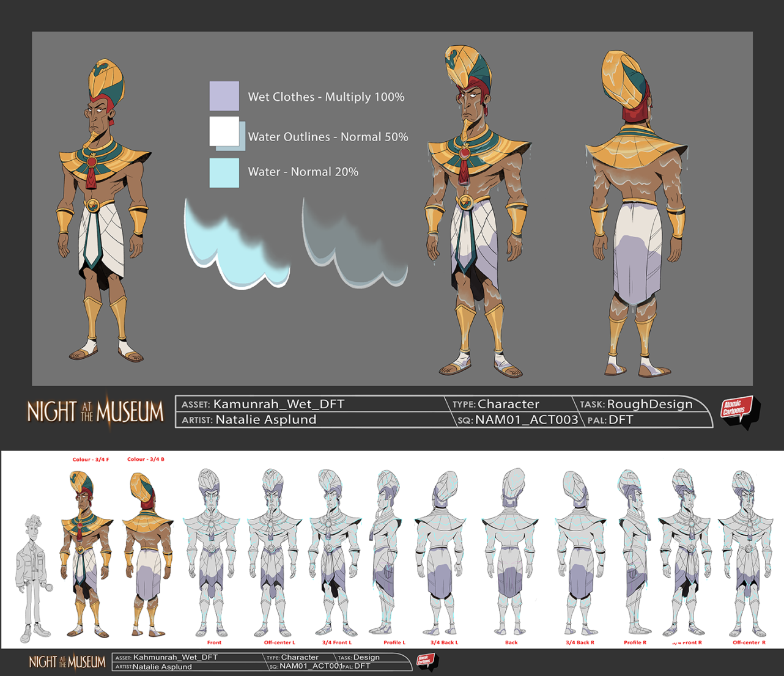Image resolution: width=784 pixels, height=676 pixels.
Task: Click 'Natalie Asplund' in the lower title block
Action: coord(162,667)
